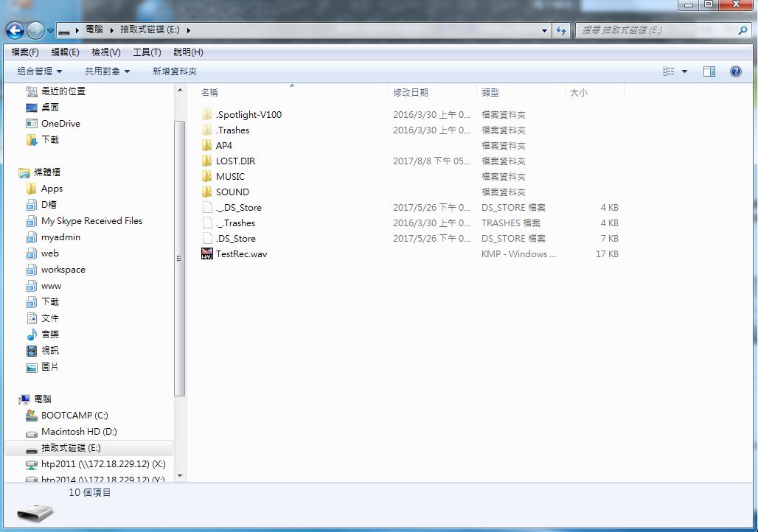This screenshot has height=532, width=758.
Task: Open htp2011 (\\172.18.229.12) (X:) network drive
Action: [x=103, y=464]
